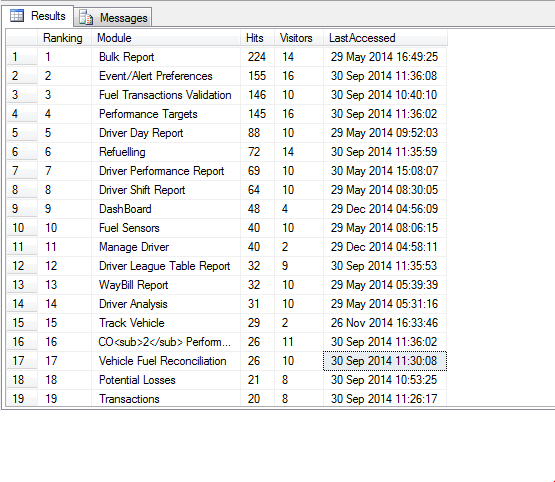Click the 'Event/Alert Preferences' cell
This screenshot has width=555, height=482.
[166, 76]
